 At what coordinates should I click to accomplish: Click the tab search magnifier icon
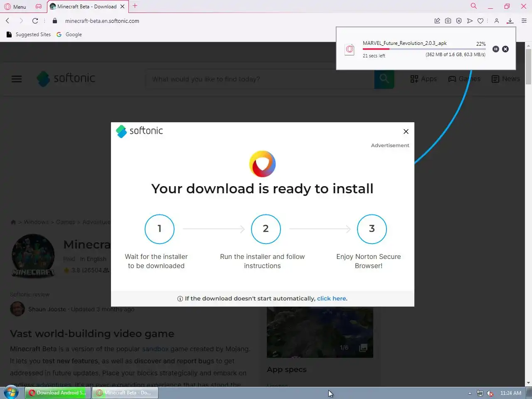pyautogui.click(x=473, y=6)
